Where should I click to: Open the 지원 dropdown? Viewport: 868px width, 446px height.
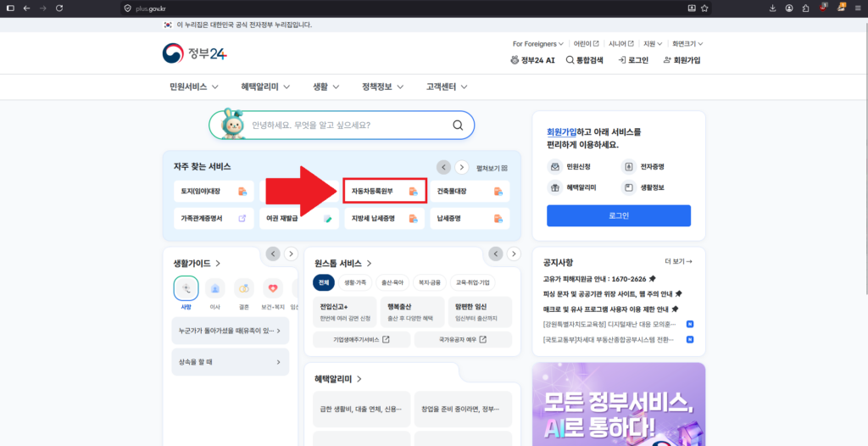[x=652, y=44]
